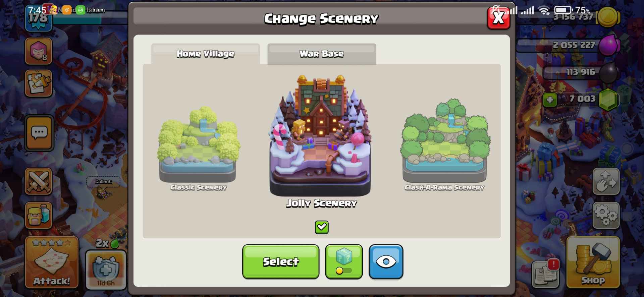Tap the Attack! map button
Image resolution: width=644 pixels, height=297 pixels.
coord(52,262)
